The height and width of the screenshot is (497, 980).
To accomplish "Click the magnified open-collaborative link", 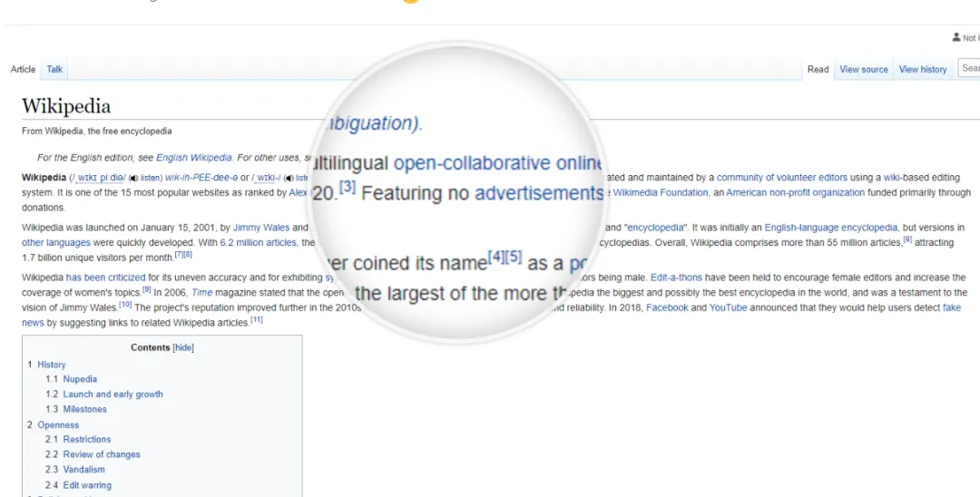I will pyautogui.click(x=472, y=163).
